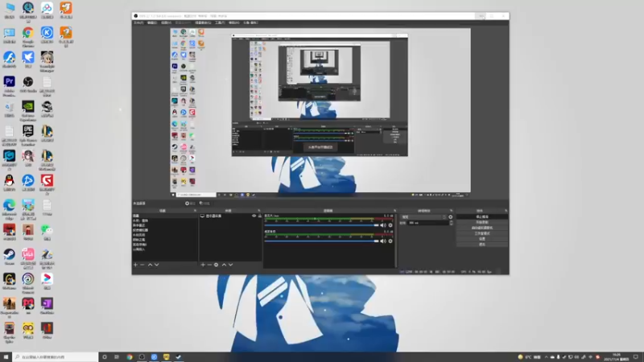Open Adobe Premiere Pro desktop icon
Image resolution: width=644 pixels, height=362 pixels.
pos(9,86)
